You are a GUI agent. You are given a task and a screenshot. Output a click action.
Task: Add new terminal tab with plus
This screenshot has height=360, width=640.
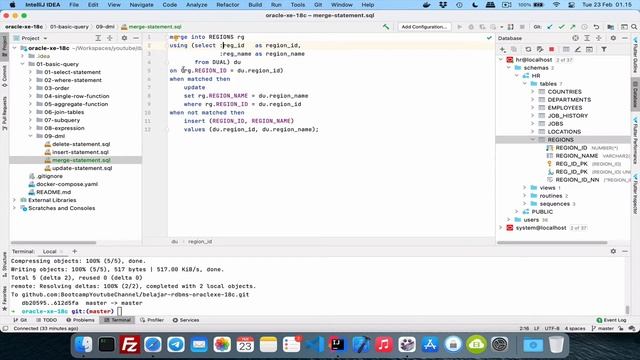coord(74,251)
